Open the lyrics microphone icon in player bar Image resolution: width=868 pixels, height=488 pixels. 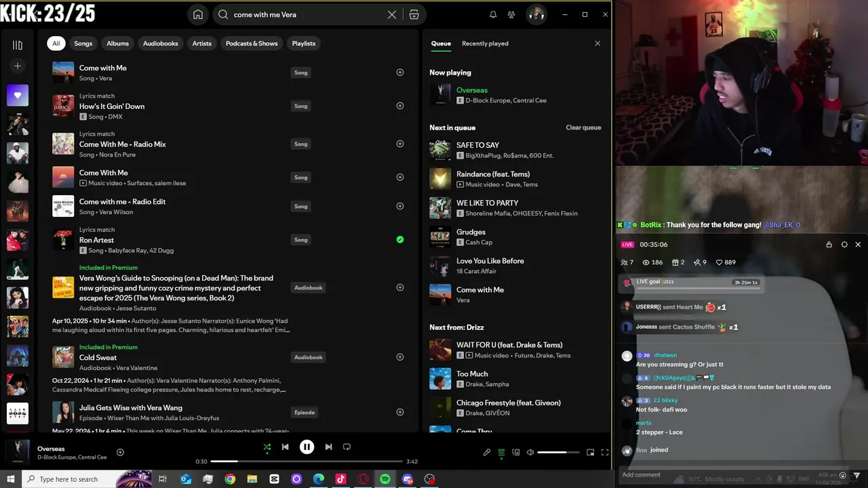point(486,452)
